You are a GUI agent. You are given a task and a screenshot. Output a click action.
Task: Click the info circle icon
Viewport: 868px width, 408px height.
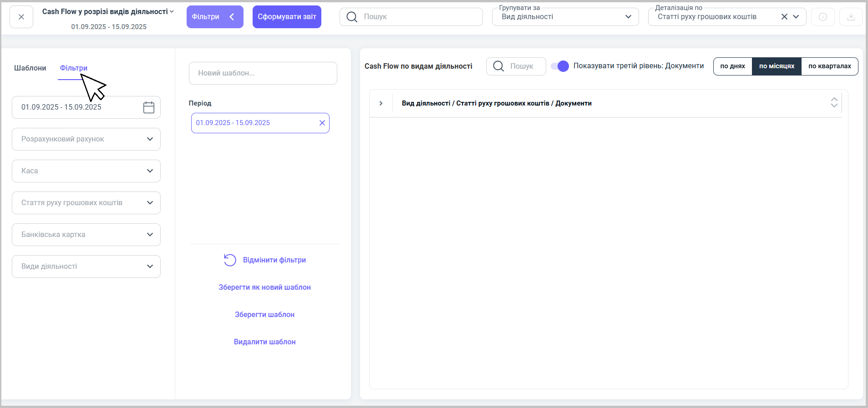(x=822, y=17)
